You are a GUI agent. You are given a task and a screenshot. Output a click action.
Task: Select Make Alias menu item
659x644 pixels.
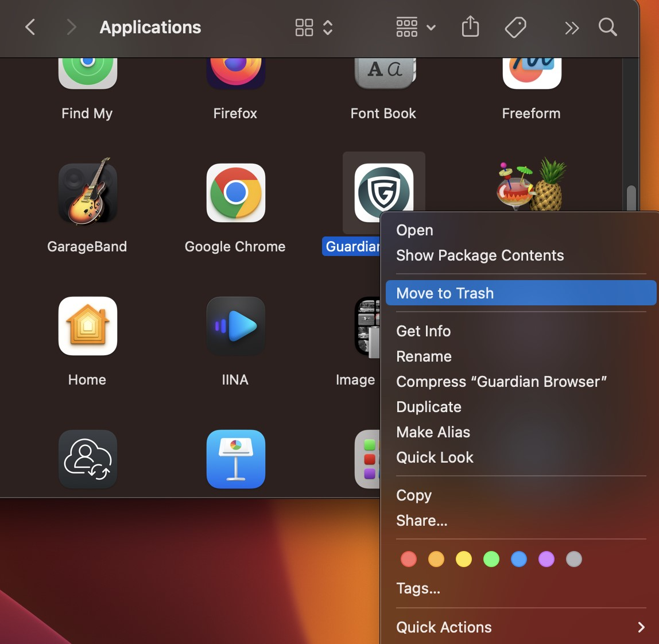point(521,432)
